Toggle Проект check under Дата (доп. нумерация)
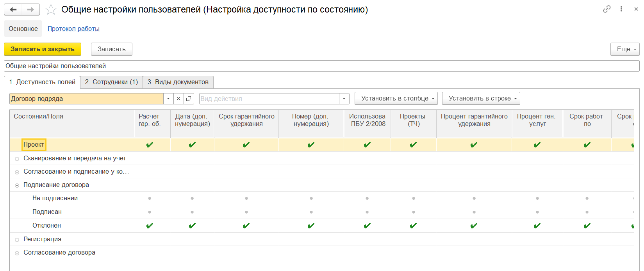This screenshot has height=271, width=644. pyautogui.click(x=192, y=145)
